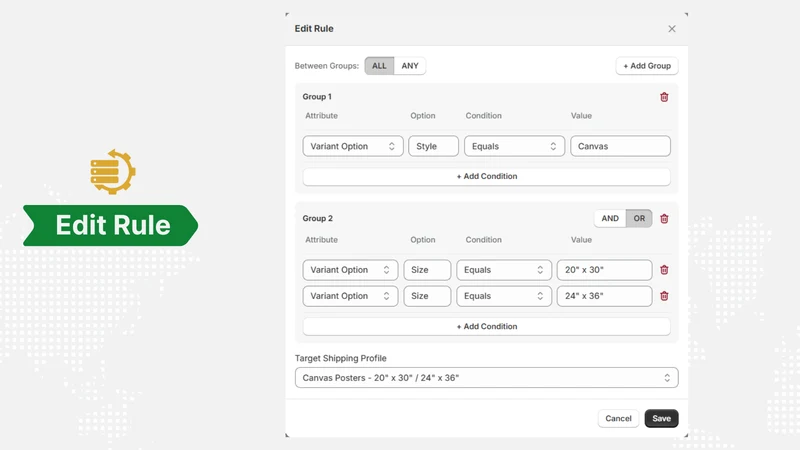Screen dimensions: 800x450
Task: Close the Edit Rule dialog
Action: tap(671, 29)
